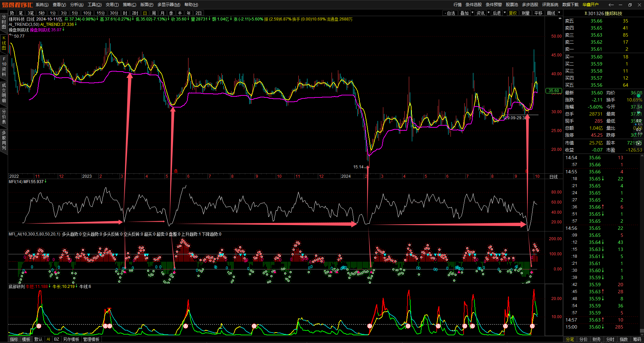The height and width of the screenshot is (343, 644).
Task: Click 管理模板 manage templates
Action: point(91,339)
